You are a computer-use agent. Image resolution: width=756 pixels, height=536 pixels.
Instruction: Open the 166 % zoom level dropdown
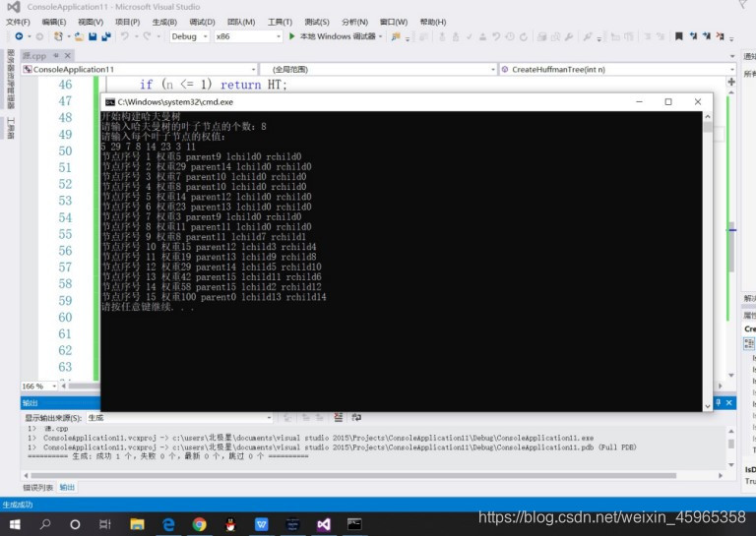coord(39,387)
